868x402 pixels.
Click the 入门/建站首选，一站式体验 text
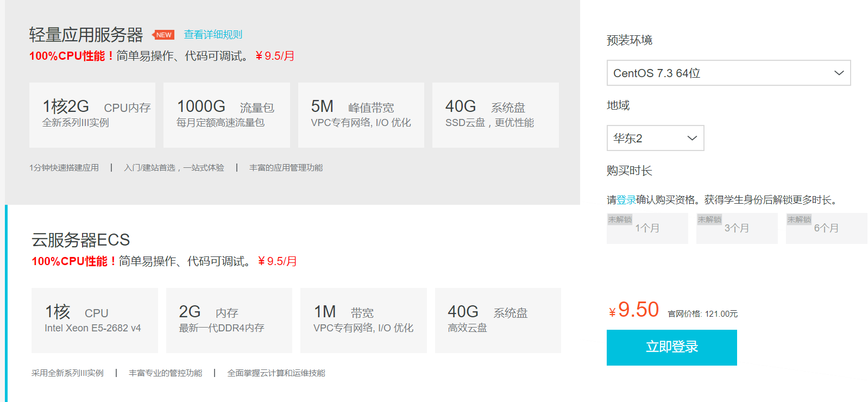[x=174, y=168]
